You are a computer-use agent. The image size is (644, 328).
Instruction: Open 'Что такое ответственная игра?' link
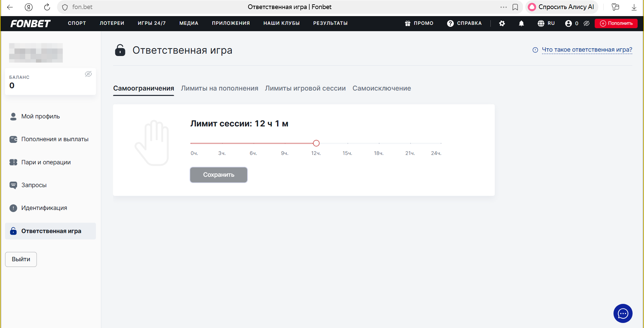click(x=587, y=50)
